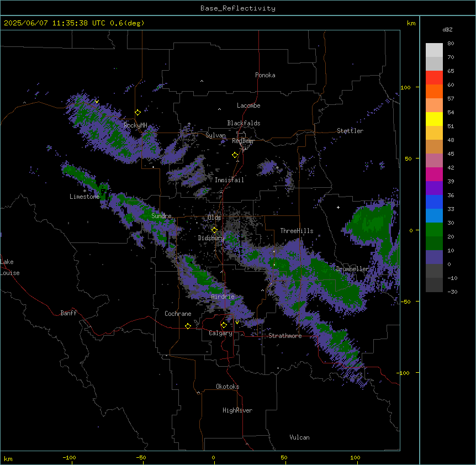Viewport: 476px width, 465px height.
Task: Click the RockyMH map label
Action: pyautogui.click(x=135, y=125)
